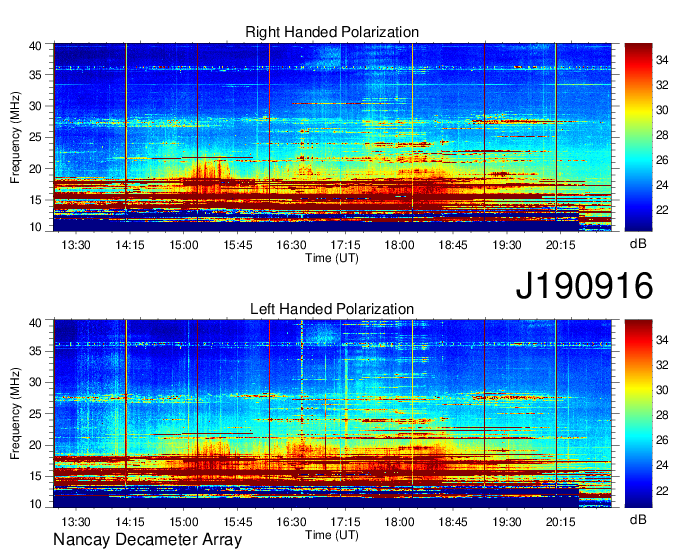Click the dB label under Left Handed color bar

click(638, 519)
